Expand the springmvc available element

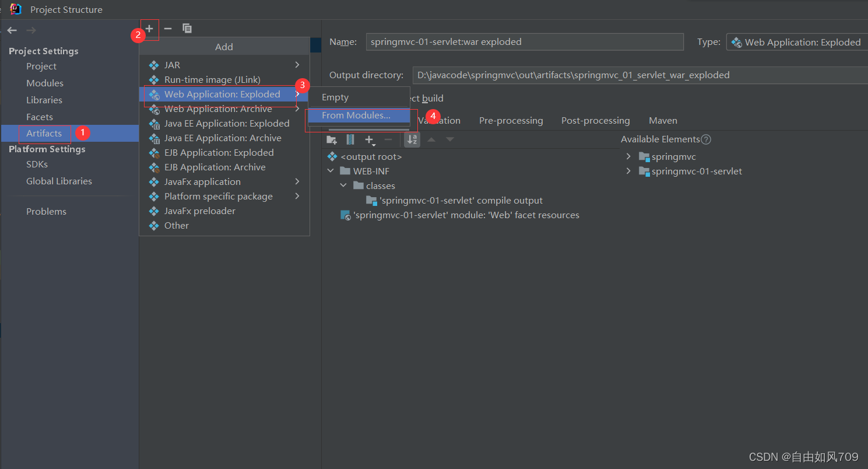(x=628, y=156)
